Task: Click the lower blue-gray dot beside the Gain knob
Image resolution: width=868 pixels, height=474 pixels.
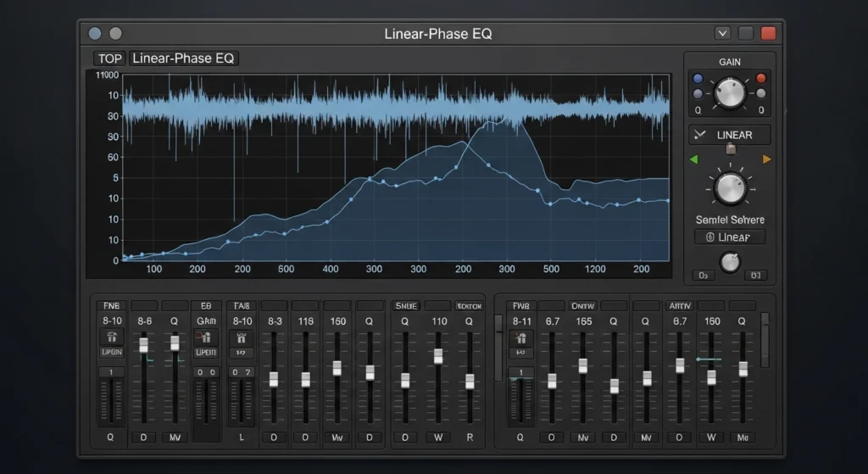Action: coord(698,93)
